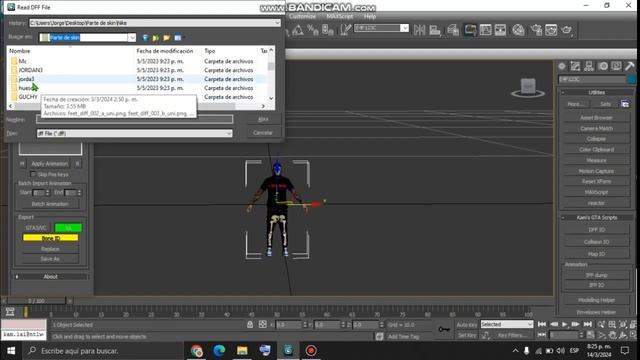Click Edit Named Selection Sets icon
Image resolution: width=640 pixels, height=360 pixels.
pyautogui.click(x=345, y=30)
